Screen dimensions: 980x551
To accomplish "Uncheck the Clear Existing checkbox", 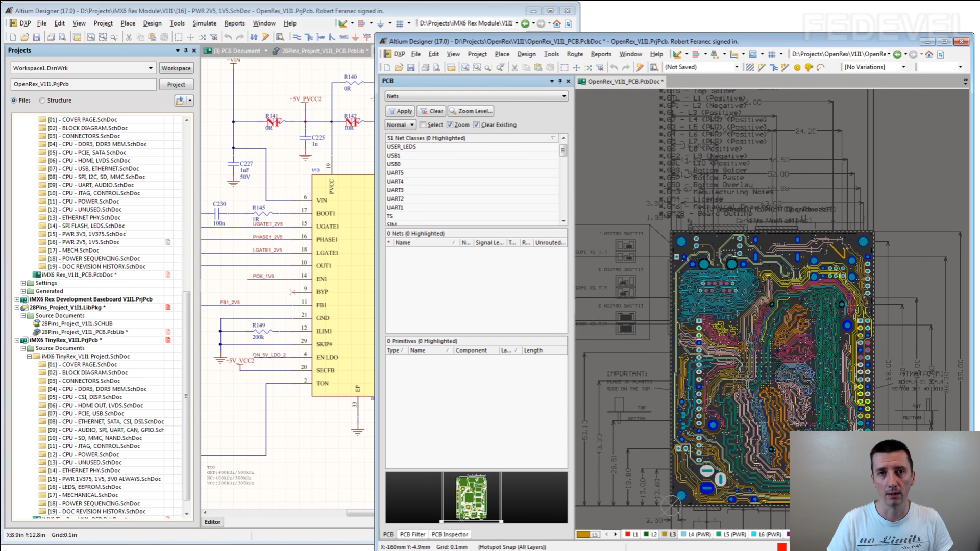I will [476, 124].
